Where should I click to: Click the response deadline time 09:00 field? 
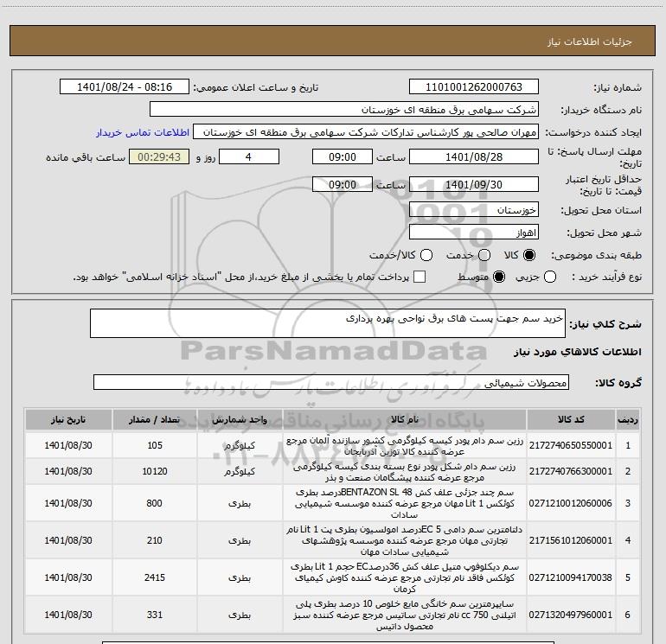click(x=343, y=156)
